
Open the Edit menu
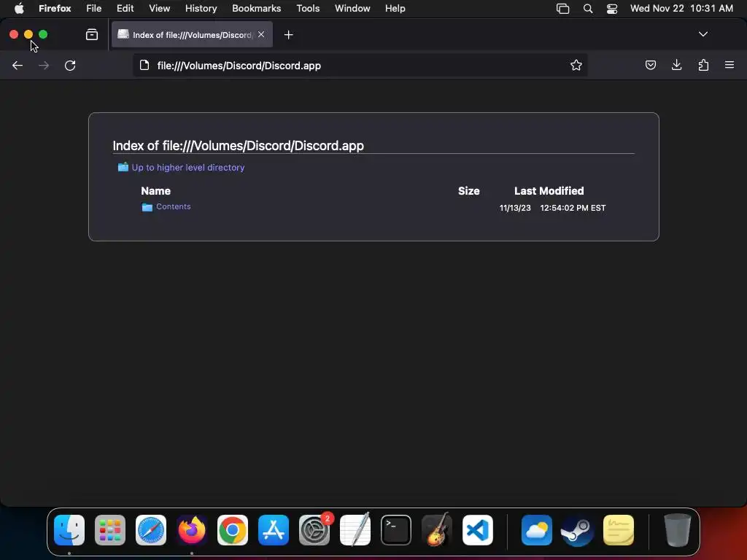click(125, 9)
